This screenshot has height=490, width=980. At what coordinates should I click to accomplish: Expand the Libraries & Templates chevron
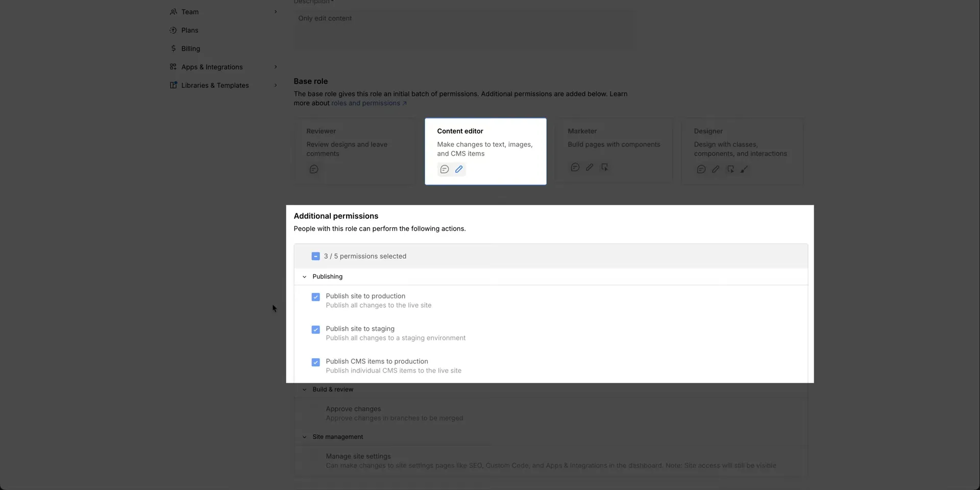click(276, 85)
